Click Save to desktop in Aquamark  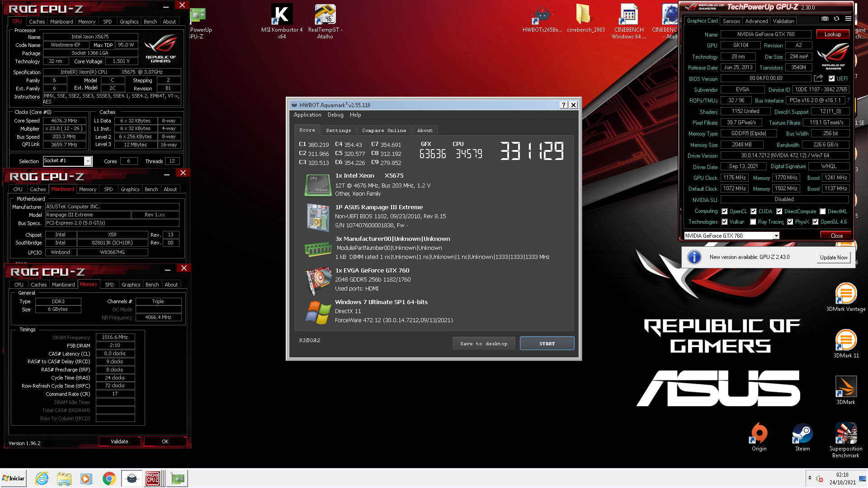pyautogui.click(x=484, y=343)
